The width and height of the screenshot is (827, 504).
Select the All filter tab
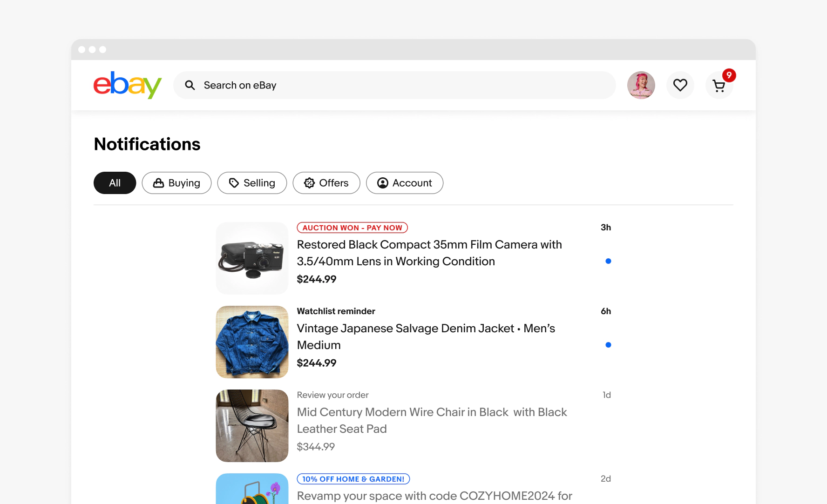[x=115, y=183]
